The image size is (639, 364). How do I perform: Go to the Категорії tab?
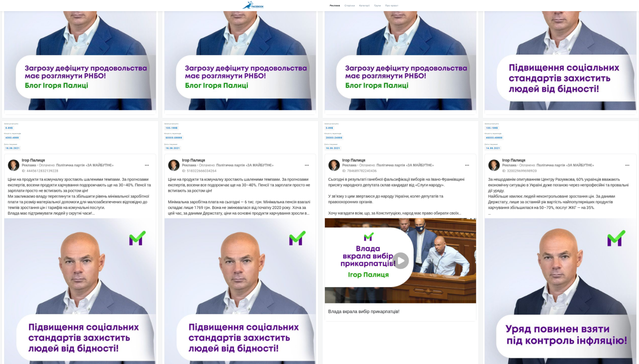pos(364,6)
